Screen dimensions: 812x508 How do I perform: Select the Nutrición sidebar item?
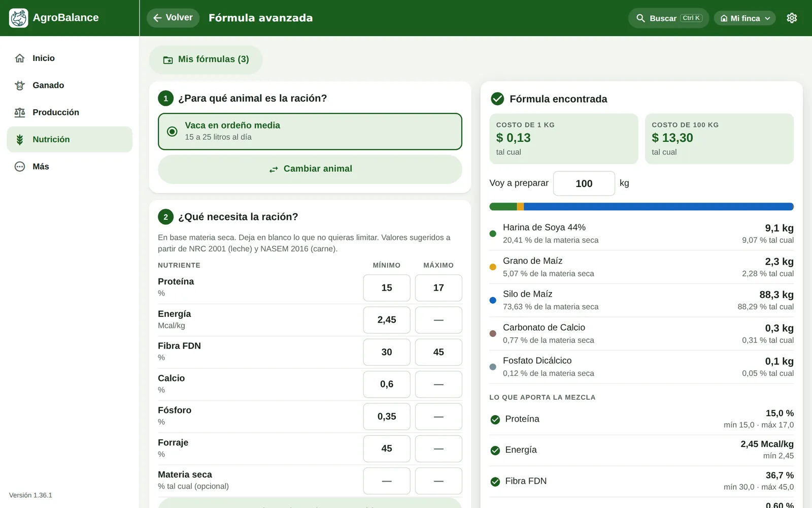pos(70,139)
